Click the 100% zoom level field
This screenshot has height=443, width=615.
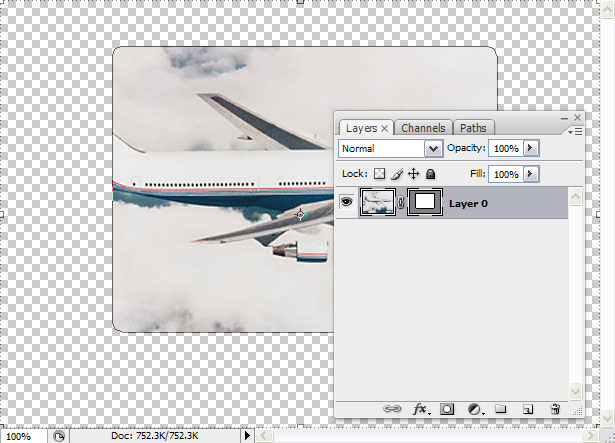20,436
